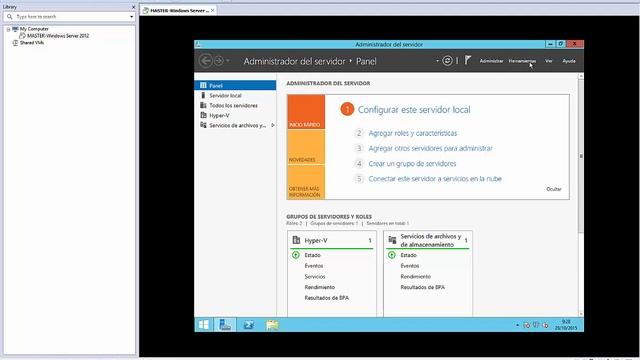This screenshot has height=360, width=640.
Task: Collapse the My Computer tree node
Action: pos(8,29)
